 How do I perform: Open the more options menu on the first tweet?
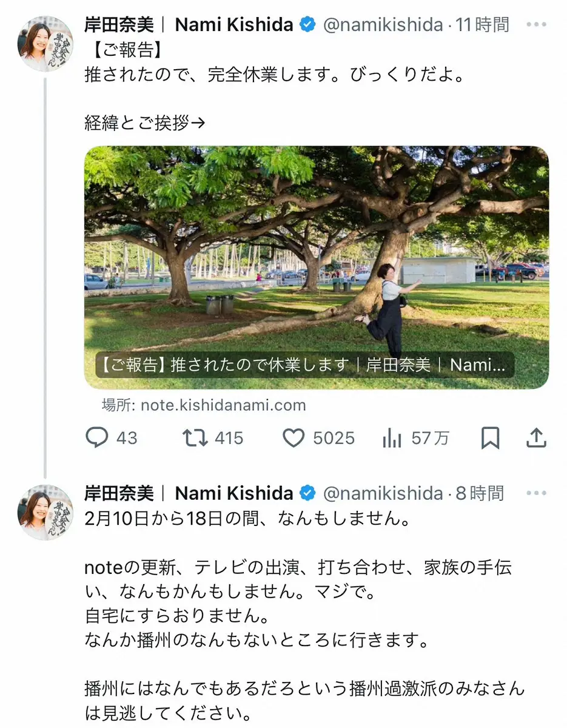click(536, 24)
